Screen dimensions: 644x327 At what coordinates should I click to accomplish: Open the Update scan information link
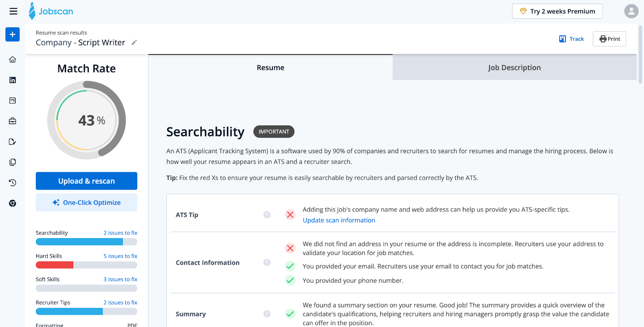(x=339, y=220)
